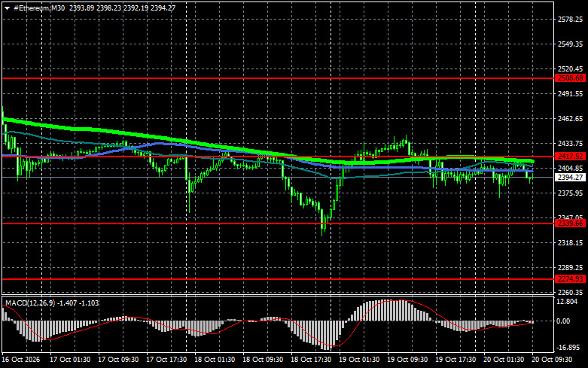Click the 18 Oct 17:30 time label
Image resolution: width=588 pixels, height=368 pixels.
point(311,360)
